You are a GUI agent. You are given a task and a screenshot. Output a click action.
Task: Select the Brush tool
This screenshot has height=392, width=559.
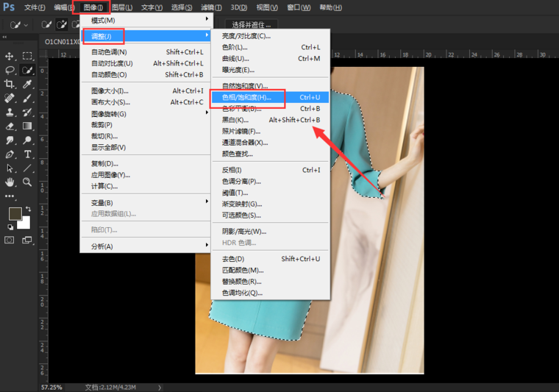click(27, 98)
